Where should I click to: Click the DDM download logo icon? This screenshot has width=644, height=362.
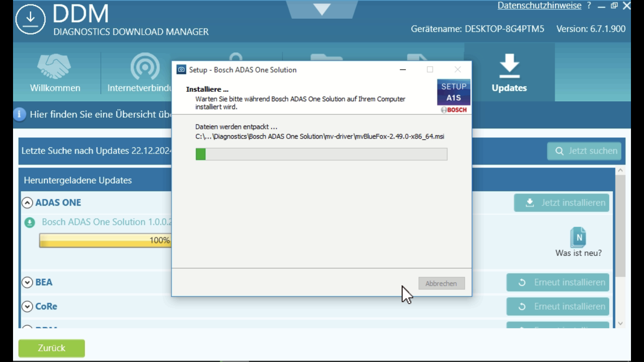[30, 19]
